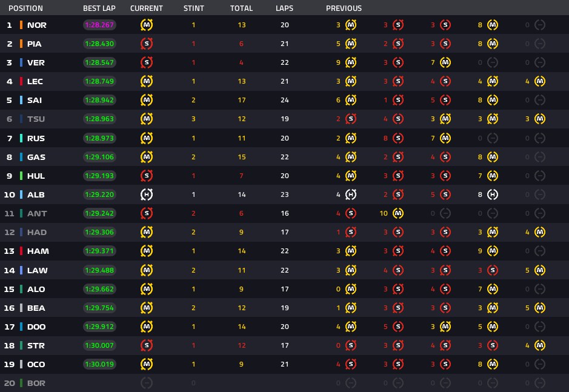Click driver name HAM
This screenshot has height=392, width=569.
point(38,251)
